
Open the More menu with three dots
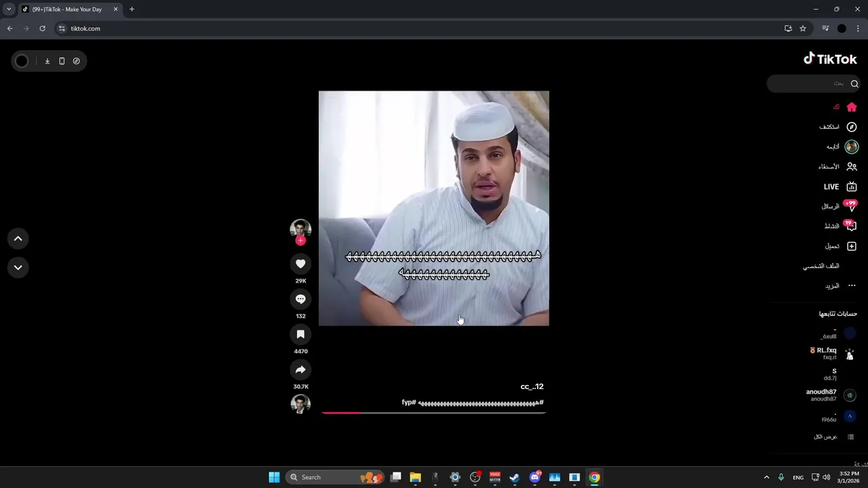point(852,286)
